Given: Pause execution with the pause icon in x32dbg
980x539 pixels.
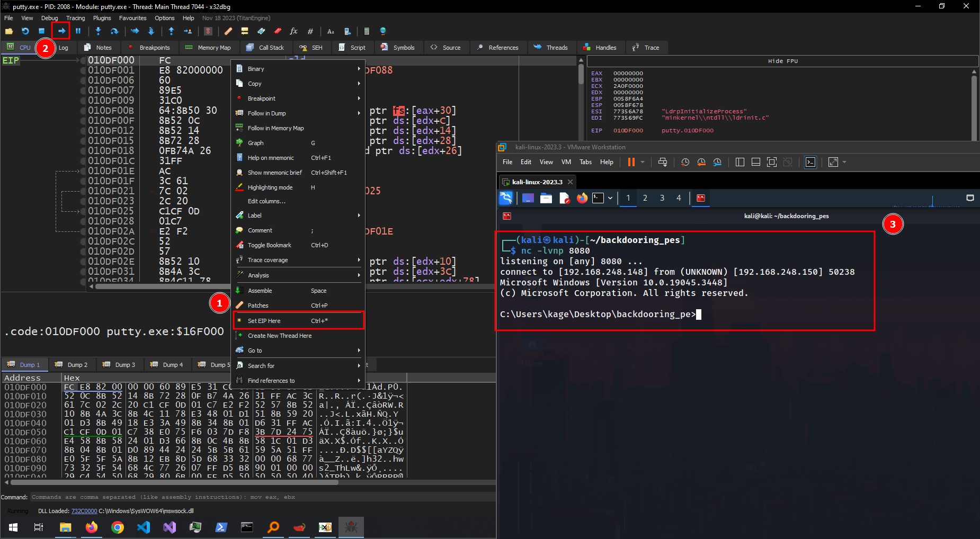Looking at the screenshot, I should pyautogui.click(x=78, y=31).
